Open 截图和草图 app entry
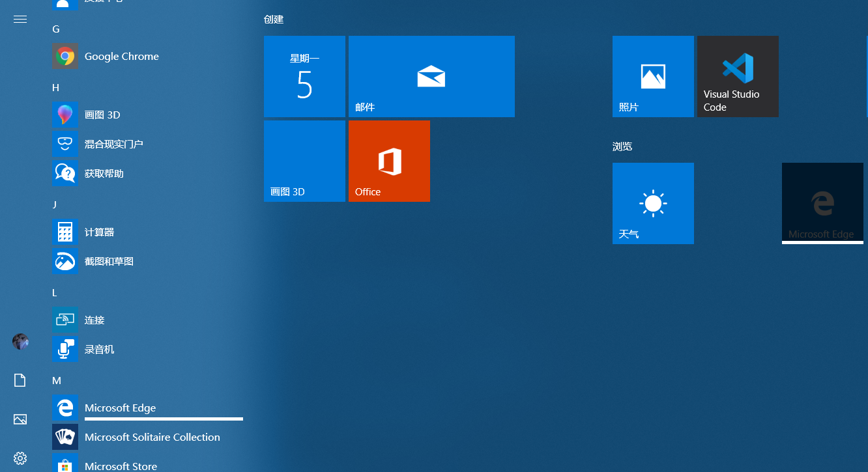Image resolution: width=868 pixels, height=472 pixels. point(148,261)
